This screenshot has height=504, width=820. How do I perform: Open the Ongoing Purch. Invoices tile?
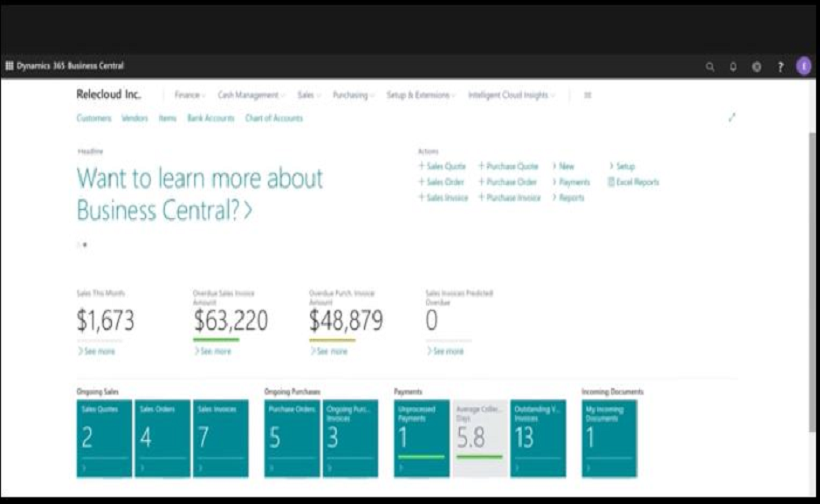(350, 439)
